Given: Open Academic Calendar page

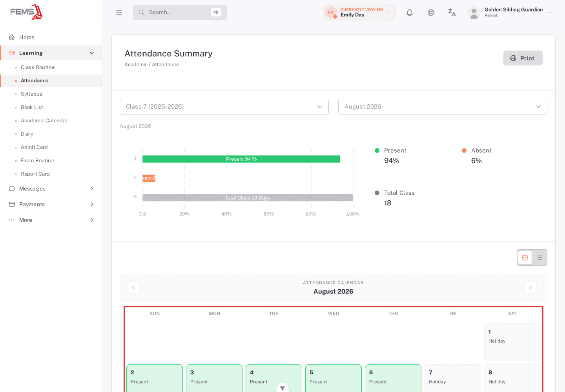Looking at the screenshot, I should [44, 121].
